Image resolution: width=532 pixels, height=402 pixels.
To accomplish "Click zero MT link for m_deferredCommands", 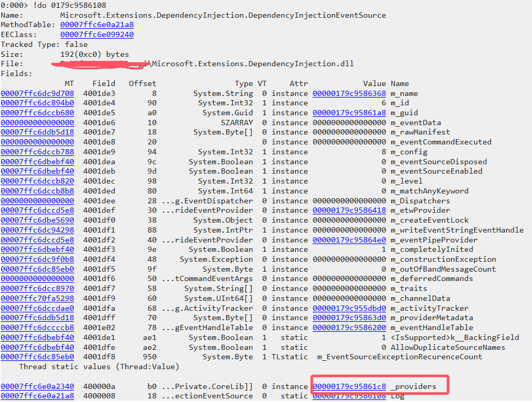I will pyautogui.click(x=38, y=279).
